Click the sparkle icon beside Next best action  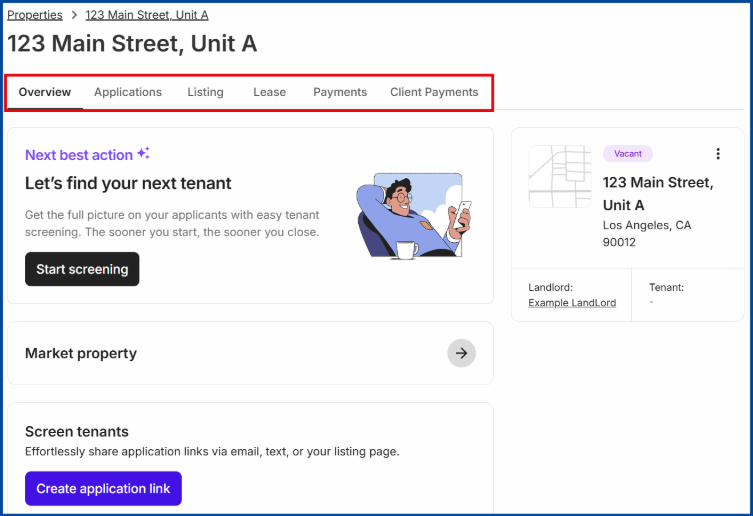(x=144, y=154)
